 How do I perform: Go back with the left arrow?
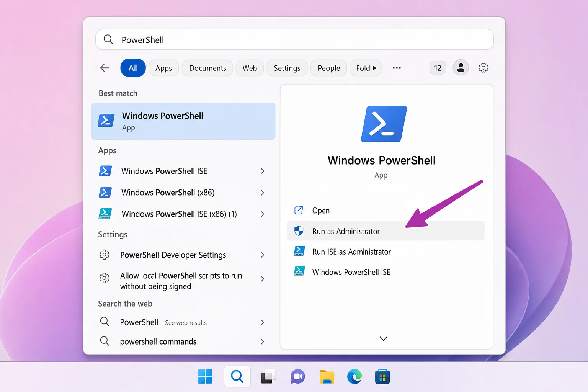click(105, 68)
